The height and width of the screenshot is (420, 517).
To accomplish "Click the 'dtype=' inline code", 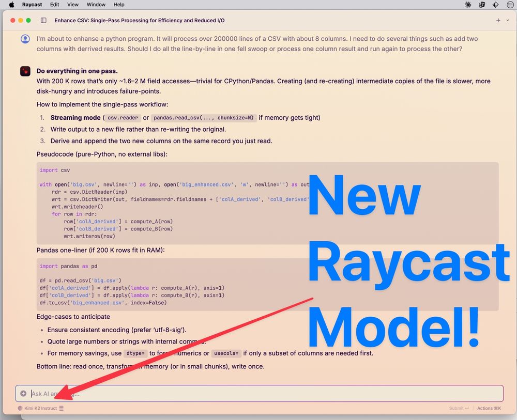I will 135,353.
